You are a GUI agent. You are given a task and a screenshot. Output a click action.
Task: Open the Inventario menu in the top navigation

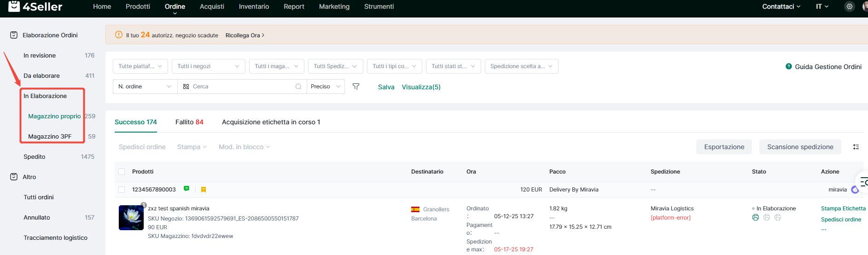(x=254, y=6)
